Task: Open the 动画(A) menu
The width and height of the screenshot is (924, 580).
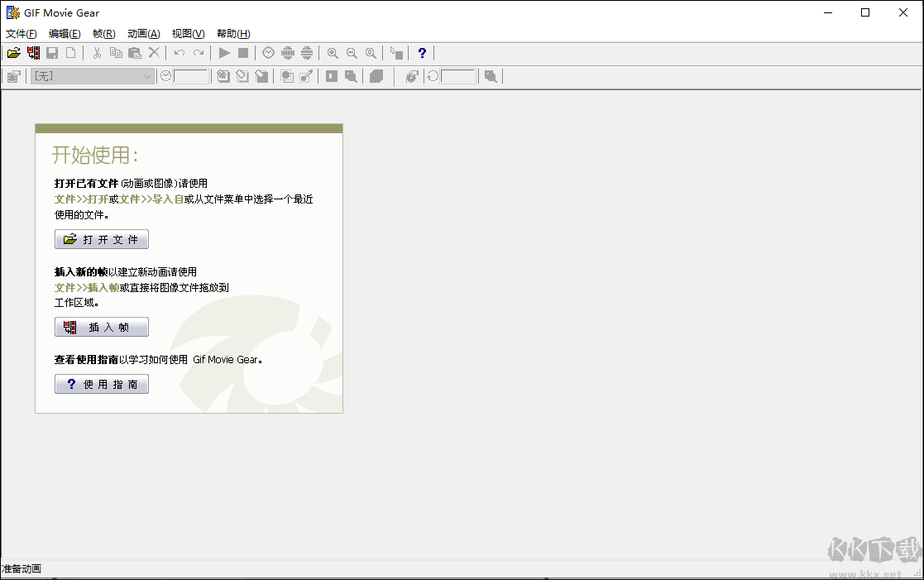Action: point(144,34)
